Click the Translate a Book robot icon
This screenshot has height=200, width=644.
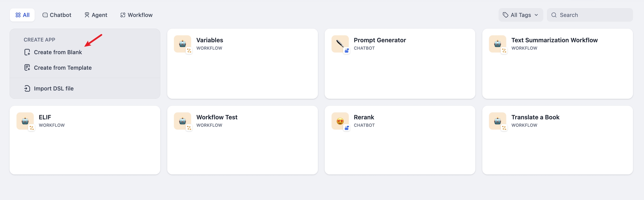point(497,121)
